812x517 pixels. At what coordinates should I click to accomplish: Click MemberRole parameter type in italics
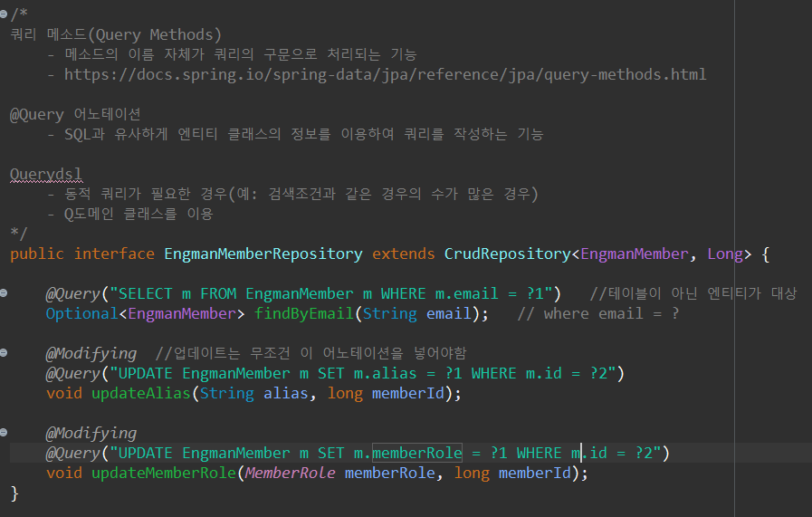pyautogui.click(x=290, y=473)
